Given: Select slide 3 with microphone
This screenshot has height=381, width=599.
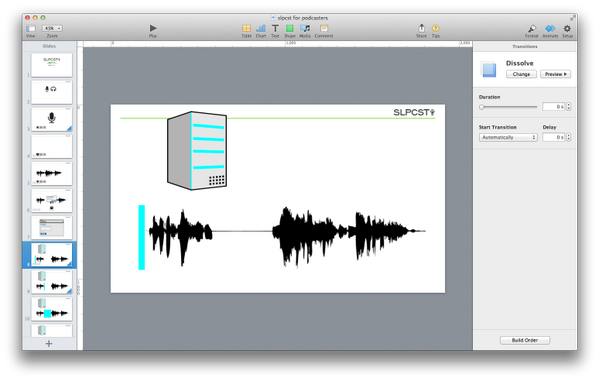Looking at the screenshot, I should 52,119.
